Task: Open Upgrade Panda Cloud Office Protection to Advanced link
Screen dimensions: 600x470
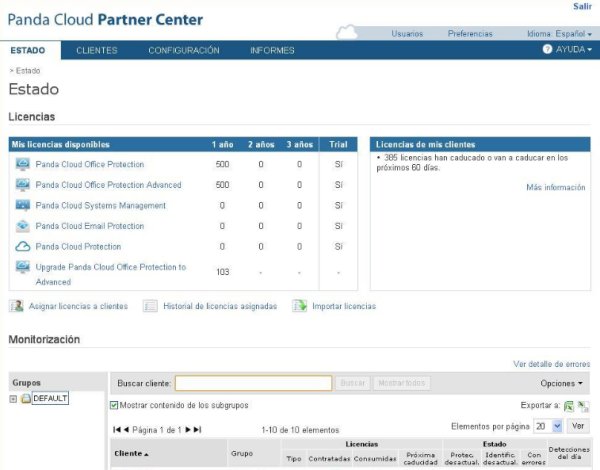Action: [111, 274]
